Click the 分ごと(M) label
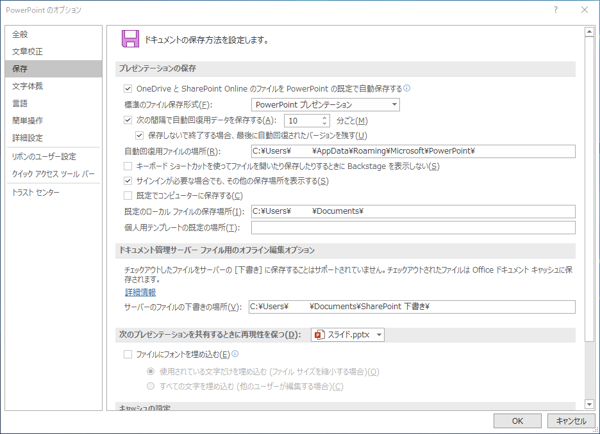This screenshot has width=600, height=434. (x=352, y=121)
